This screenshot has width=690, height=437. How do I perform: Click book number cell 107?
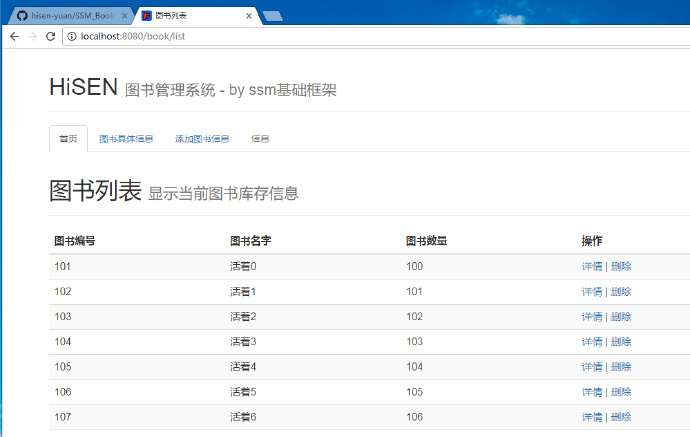62,417
